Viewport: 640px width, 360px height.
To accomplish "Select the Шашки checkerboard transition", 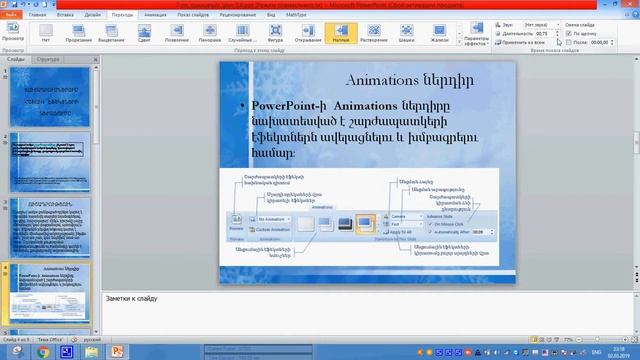I will pos(407,33).
